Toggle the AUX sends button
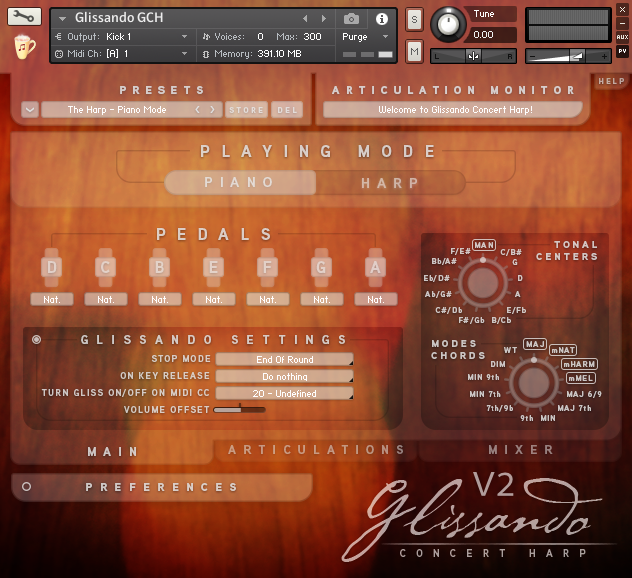Screen dimensions: 632x578 click(622, 37)
